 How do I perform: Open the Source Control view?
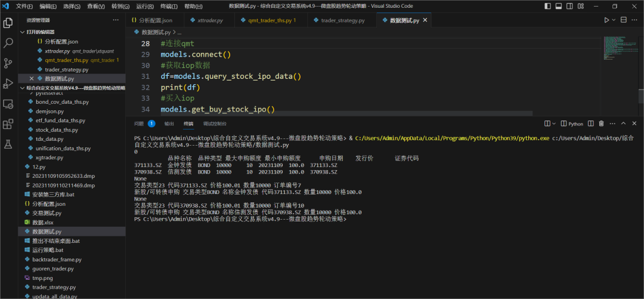pos(8,63)
